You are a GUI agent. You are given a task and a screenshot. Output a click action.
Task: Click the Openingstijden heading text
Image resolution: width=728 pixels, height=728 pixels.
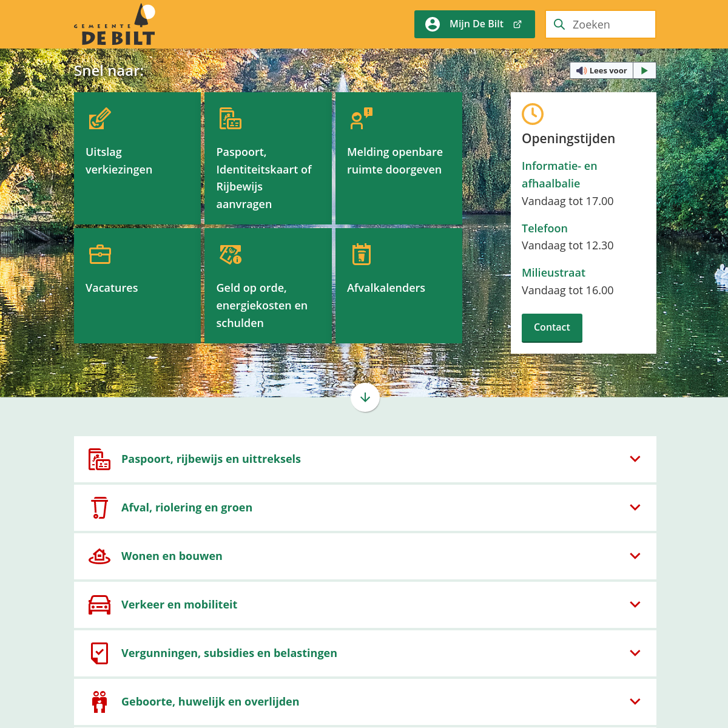568,139
